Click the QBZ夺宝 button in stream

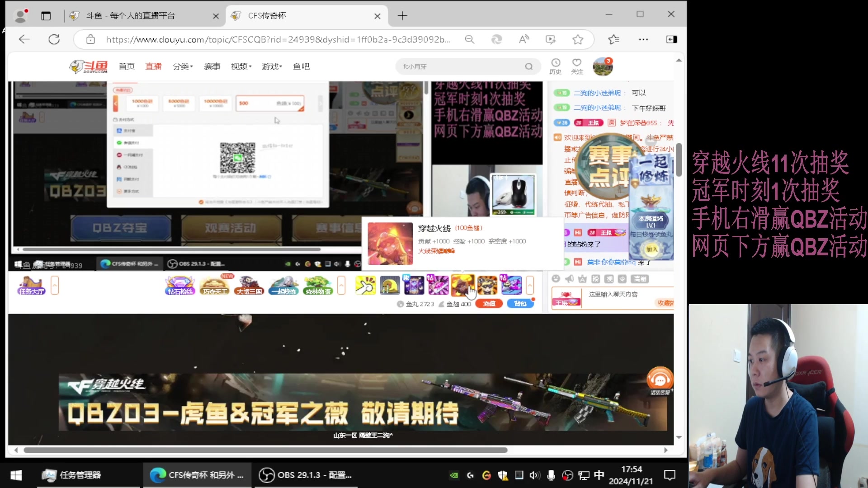pyautogui.click(x=120, y=228)
